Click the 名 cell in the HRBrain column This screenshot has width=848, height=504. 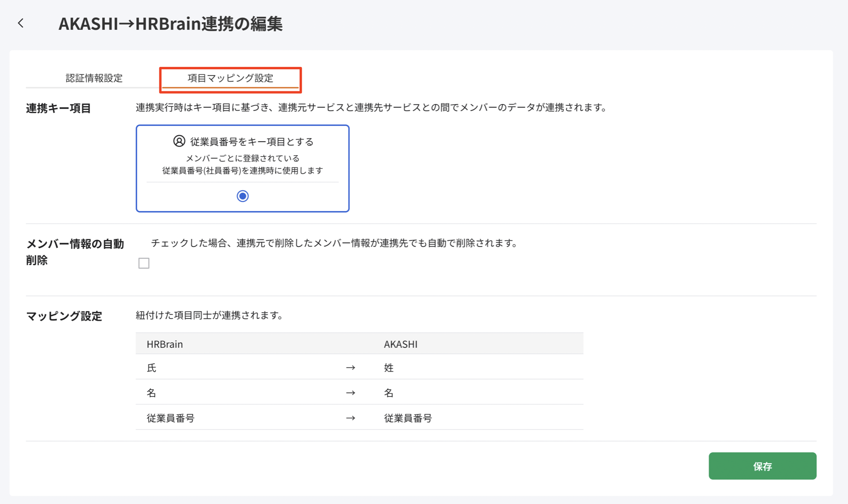[x=152, y=393]
